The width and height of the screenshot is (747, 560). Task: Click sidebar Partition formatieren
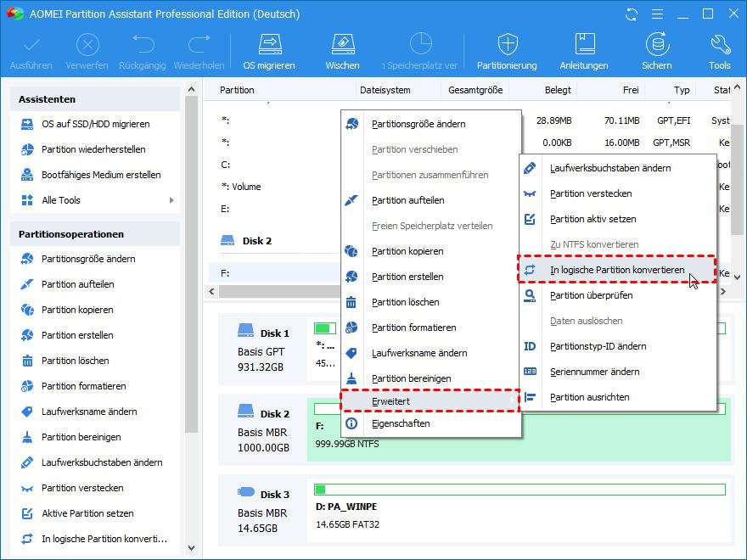95,386
